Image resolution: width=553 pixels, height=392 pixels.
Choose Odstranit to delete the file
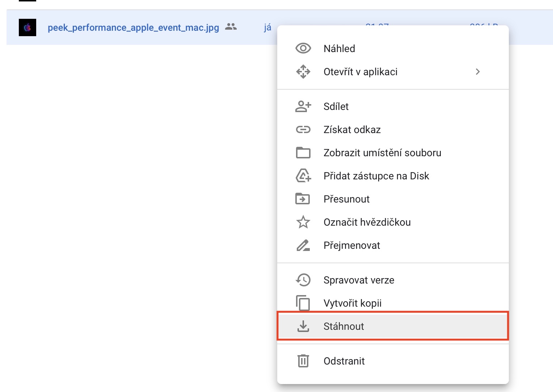[x=344, y=361]
